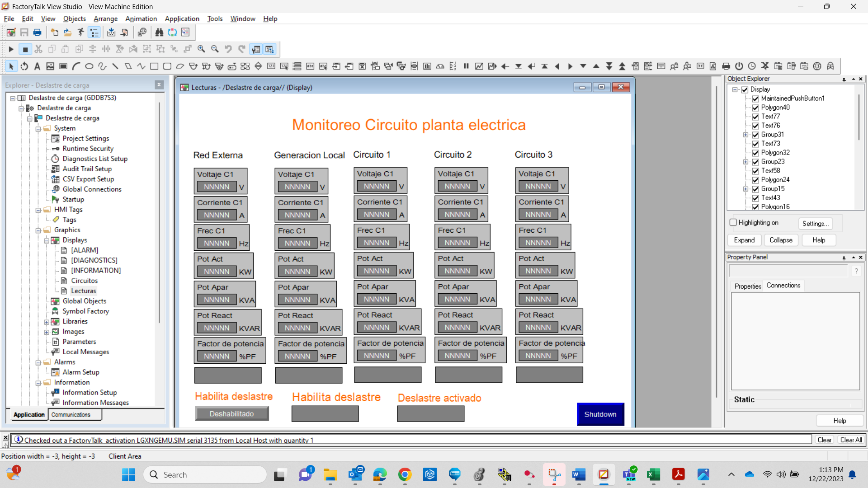Click the blue Shutdown button

click(600, 414)
